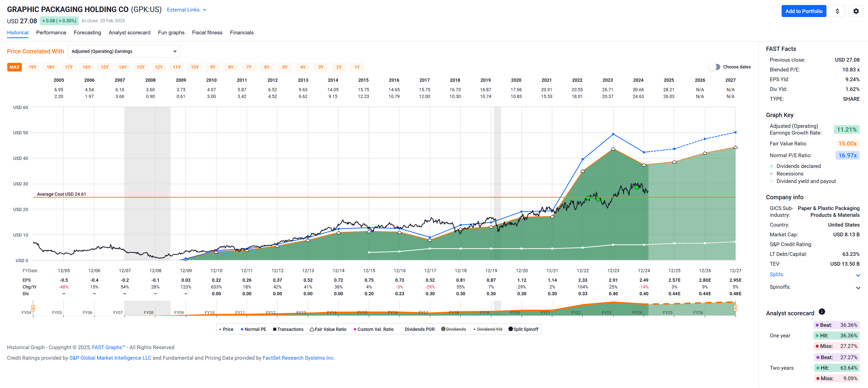Open the Performance tab
This screenshot has height=388, width=868.
point(51,33)
